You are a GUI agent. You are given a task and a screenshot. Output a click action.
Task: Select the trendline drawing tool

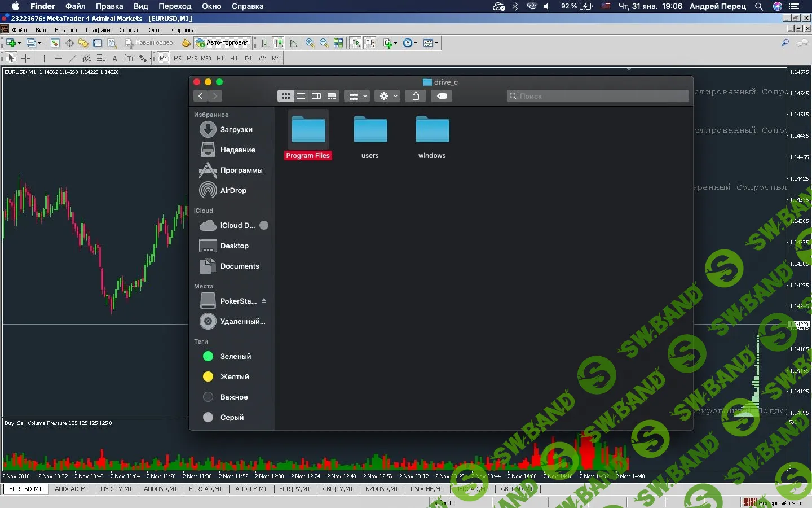pyautogui.click(x=72, y=58)
